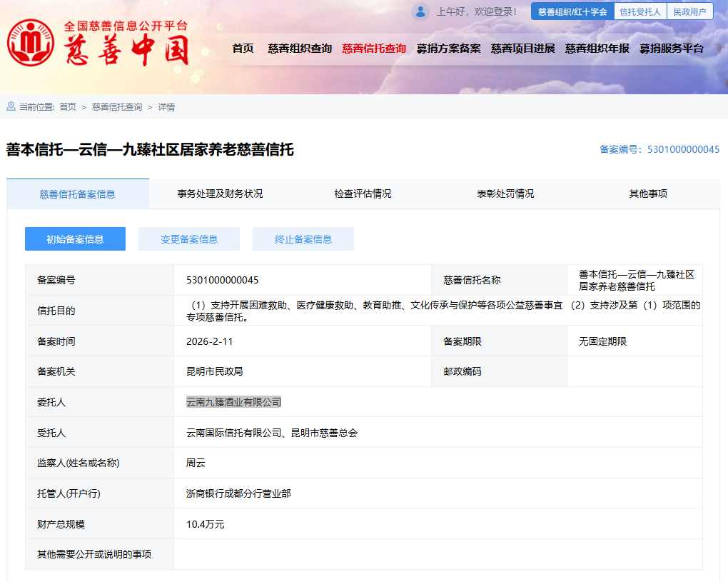Screen dimensions: 728x582
Task: Switch to 表彰处罚情况 tab
Action: coord(505,194)
